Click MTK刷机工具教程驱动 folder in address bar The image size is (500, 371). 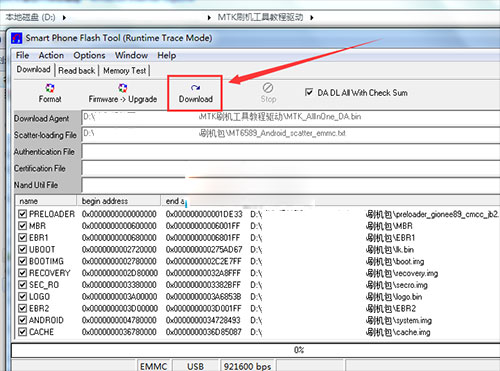coord(260,17)
